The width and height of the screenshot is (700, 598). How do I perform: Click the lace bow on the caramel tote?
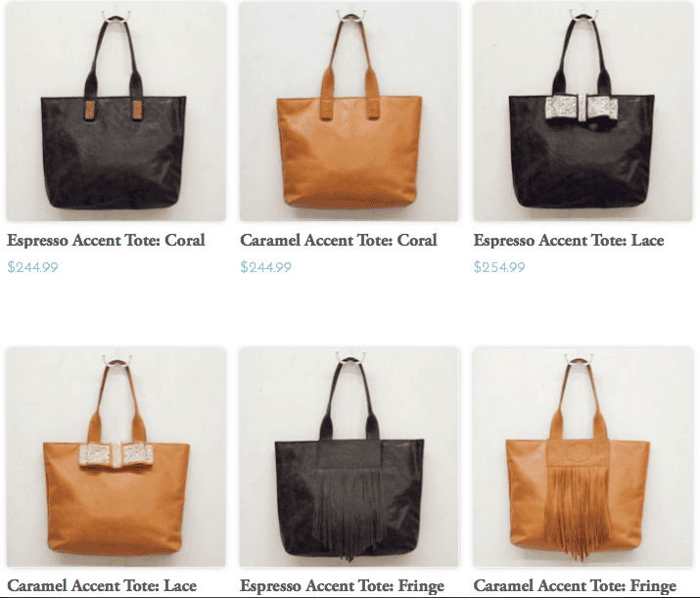point(117,456)
